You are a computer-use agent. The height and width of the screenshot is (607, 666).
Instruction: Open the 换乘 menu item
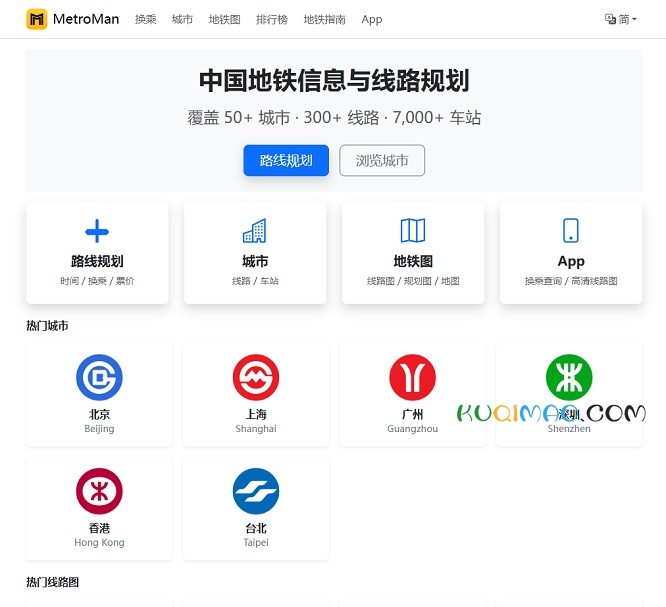click(146, 19)
